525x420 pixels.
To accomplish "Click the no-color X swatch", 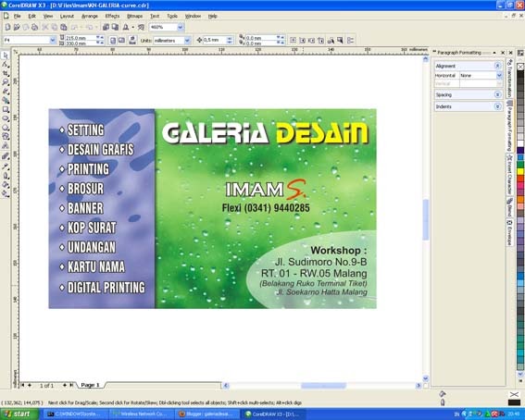I will tap(520, 67).
